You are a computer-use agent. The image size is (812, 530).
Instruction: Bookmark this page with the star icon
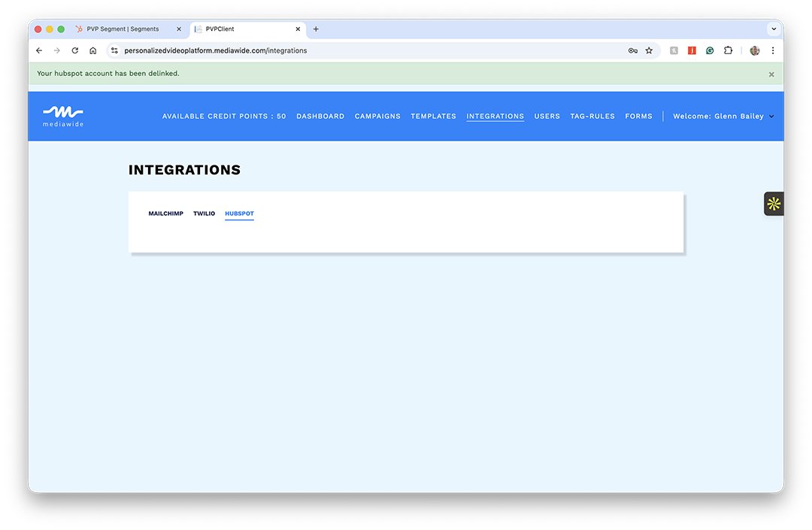pyautogui.click(x=649, y=50)
